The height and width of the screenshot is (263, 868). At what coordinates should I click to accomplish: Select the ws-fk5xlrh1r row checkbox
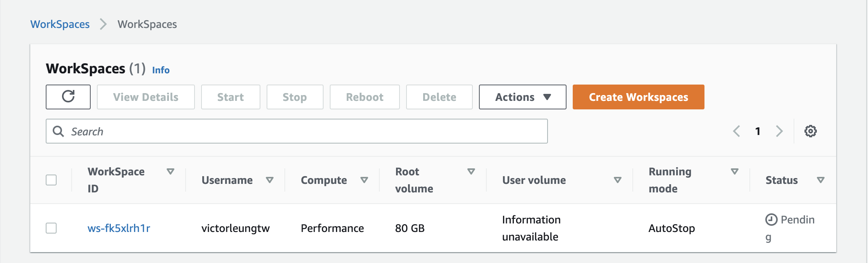pos(51,228)
